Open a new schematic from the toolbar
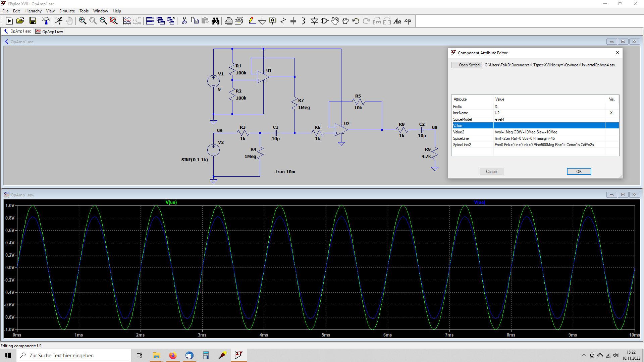 [x=9, y=21]
